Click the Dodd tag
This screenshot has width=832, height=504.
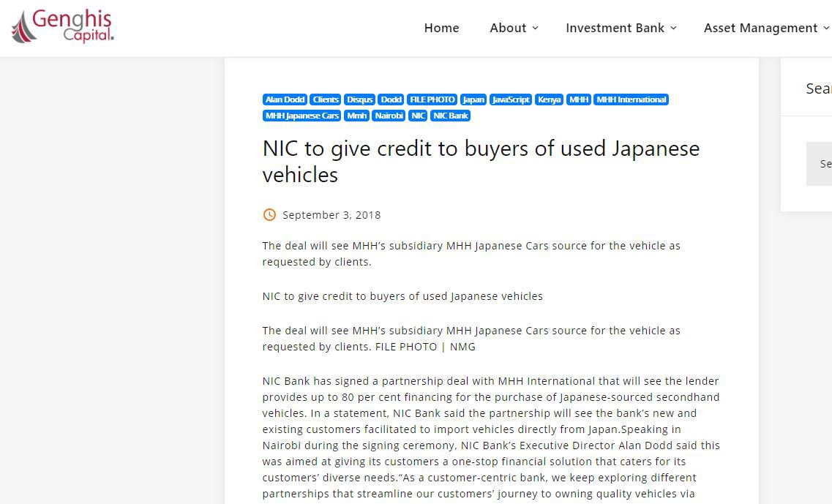[x=391, y=99]
